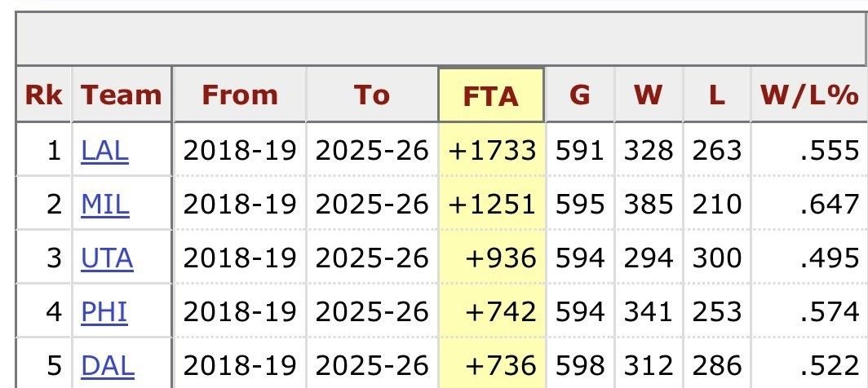Open the DAL team link

coord(108,366)
